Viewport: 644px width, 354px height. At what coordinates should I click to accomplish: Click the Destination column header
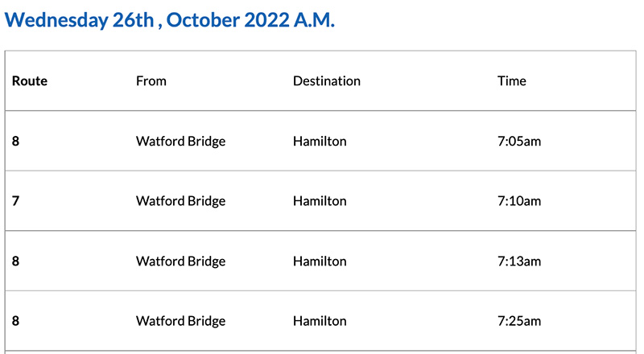click(x=326, y=80)
